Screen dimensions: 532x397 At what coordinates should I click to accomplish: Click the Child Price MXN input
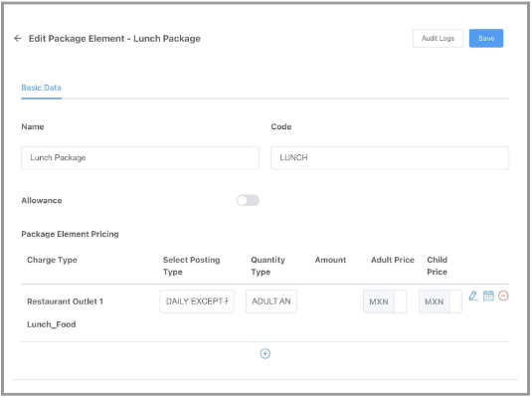pyautogui.click(x=441, y=301)
